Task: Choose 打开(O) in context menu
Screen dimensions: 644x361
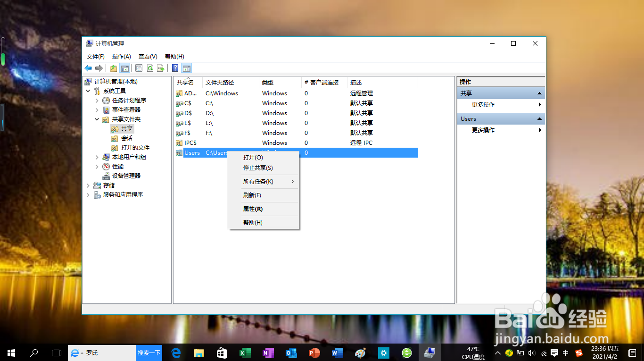Action: (263, 158)
